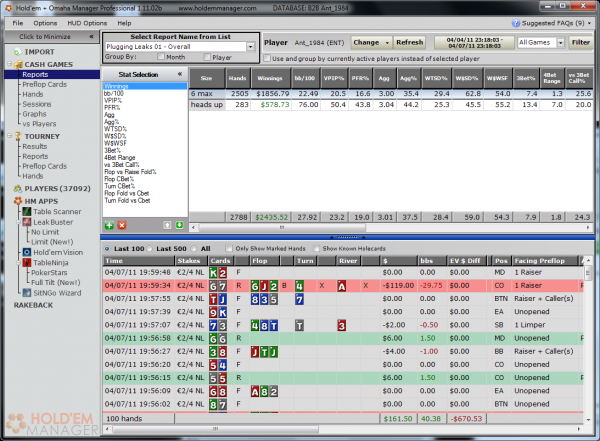Collapse TOURNEY tree node
The image size is (600, 441).
pyautogui.click(x=10, y=136)
